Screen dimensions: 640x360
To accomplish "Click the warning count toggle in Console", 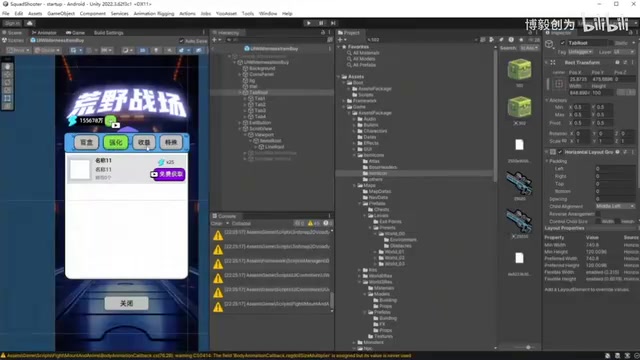I will click(313, 223).
